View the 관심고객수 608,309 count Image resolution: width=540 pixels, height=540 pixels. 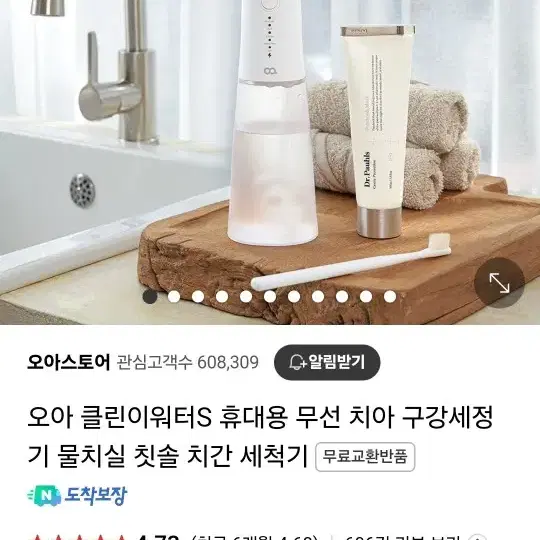click(188, 362)
